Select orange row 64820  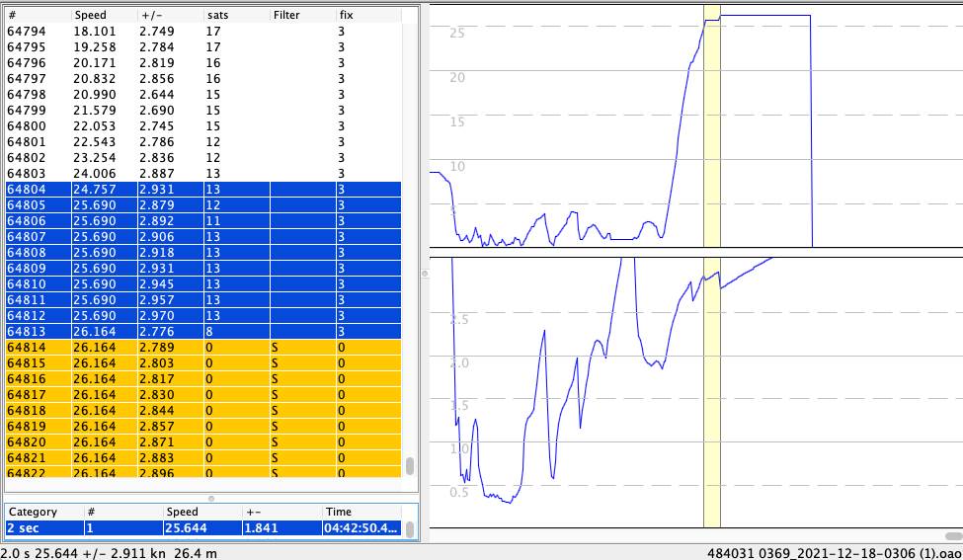(198, 442)
